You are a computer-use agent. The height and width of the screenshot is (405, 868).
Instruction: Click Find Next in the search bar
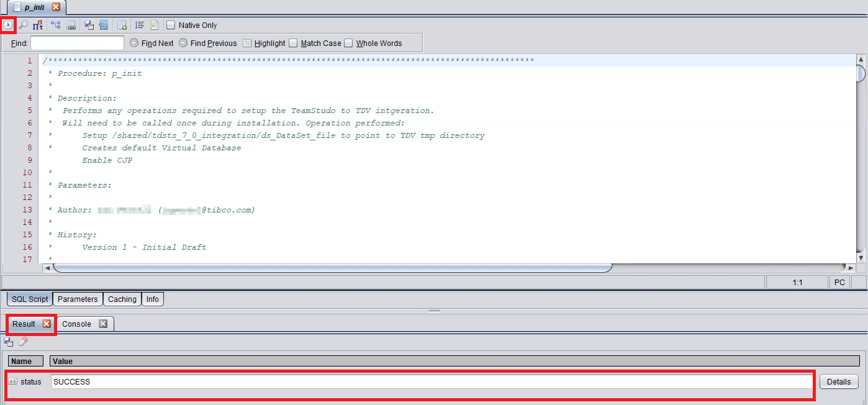tap(151, 43)
